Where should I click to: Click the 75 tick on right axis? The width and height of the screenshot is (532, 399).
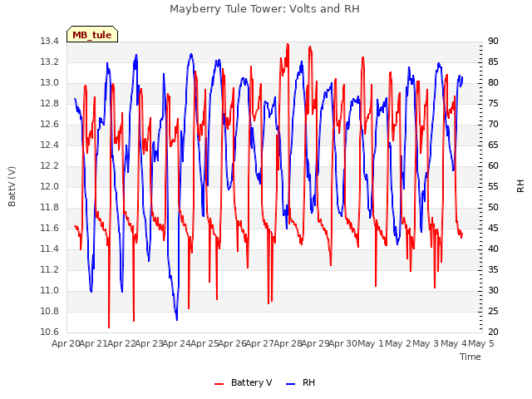(493, 103)
